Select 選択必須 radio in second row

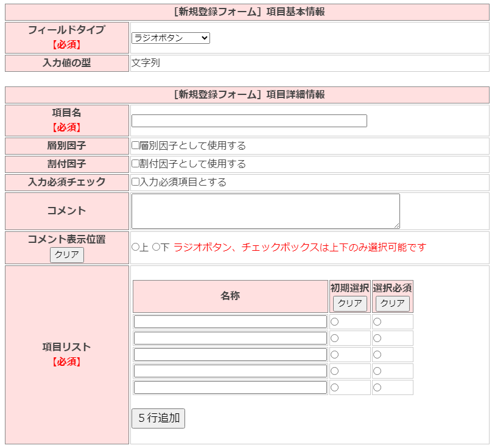pos(377,338)
